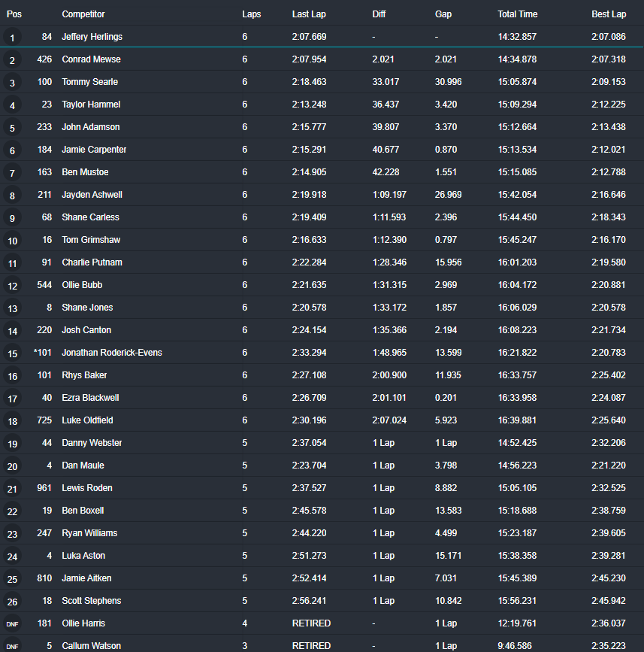
Task: Click the RETIRED status for Ollie Harris
Action: click(311, 623)
